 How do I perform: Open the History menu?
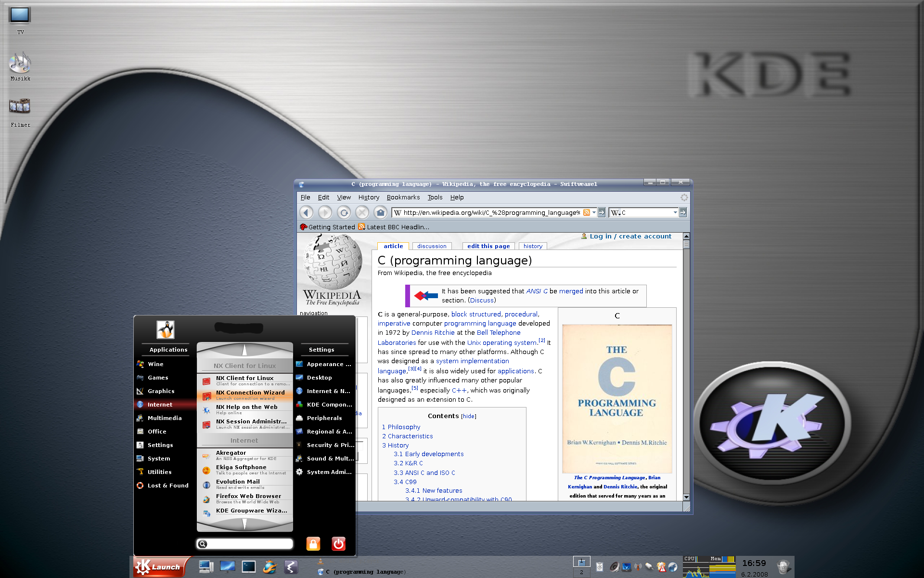pos(369,197)
